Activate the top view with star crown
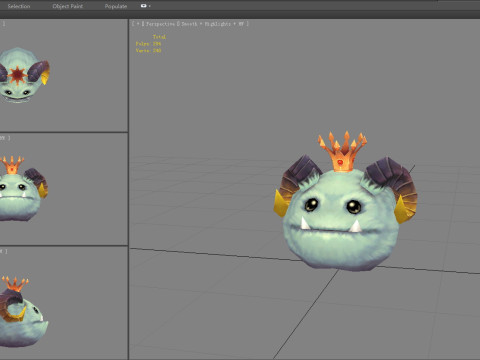This screenshot has width=480, height=360. (64, 75)
